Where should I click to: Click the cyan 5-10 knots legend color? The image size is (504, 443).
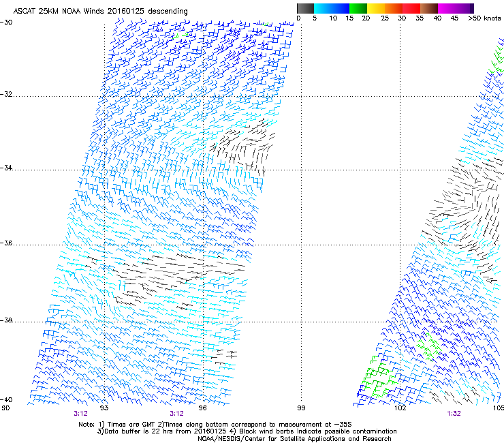click(x=323, y=8)
